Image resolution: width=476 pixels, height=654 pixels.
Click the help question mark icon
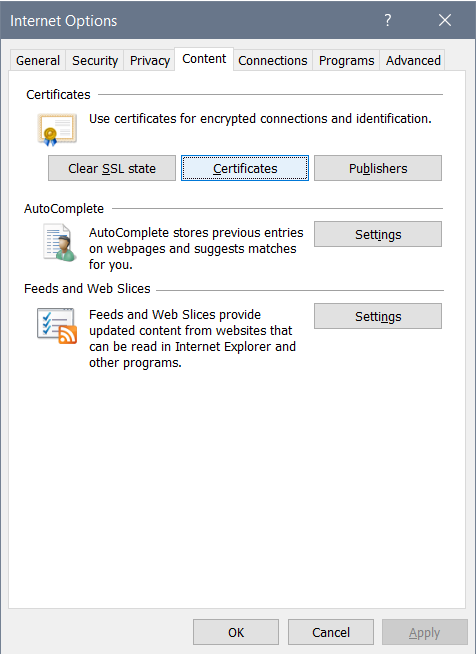(388, 20)
